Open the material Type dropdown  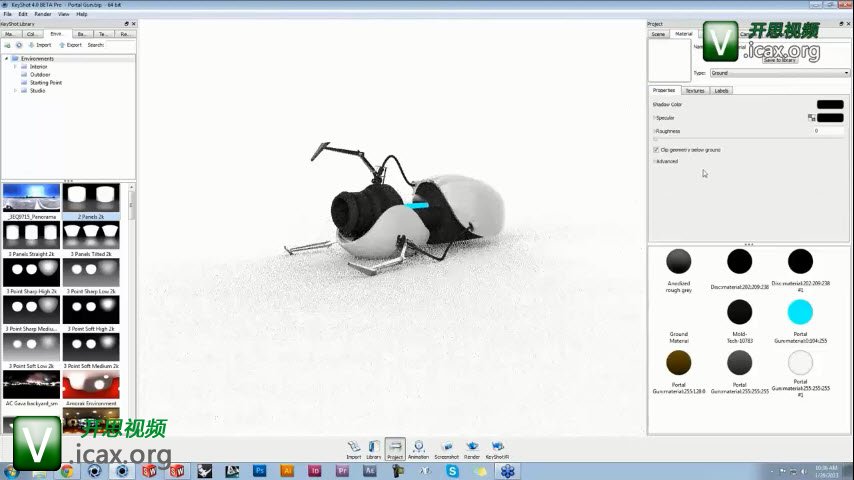pos(778,73)
